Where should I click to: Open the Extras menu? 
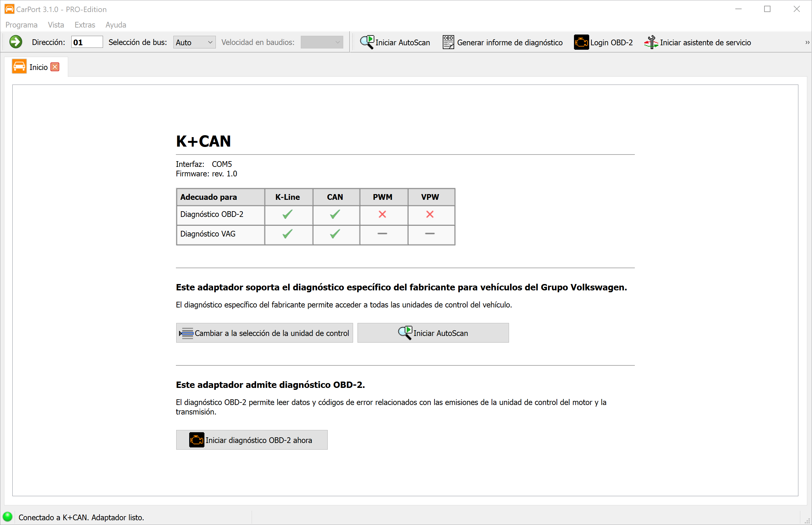click(84, 25)
